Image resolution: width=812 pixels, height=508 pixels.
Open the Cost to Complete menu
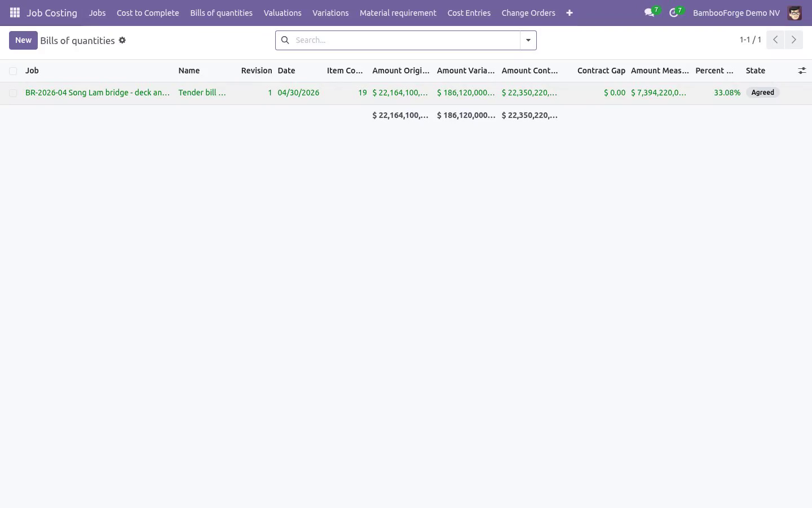(148, 12)
